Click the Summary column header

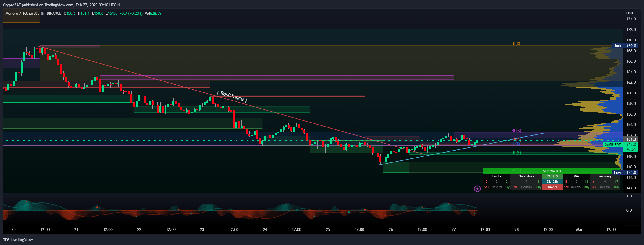[605, 176]
